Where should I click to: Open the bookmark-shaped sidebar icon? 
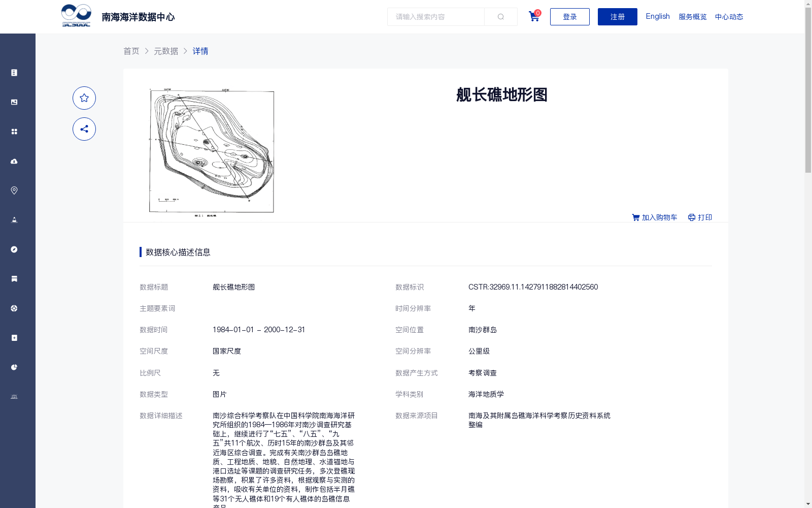pyautogui.click(x=14, y=279)
